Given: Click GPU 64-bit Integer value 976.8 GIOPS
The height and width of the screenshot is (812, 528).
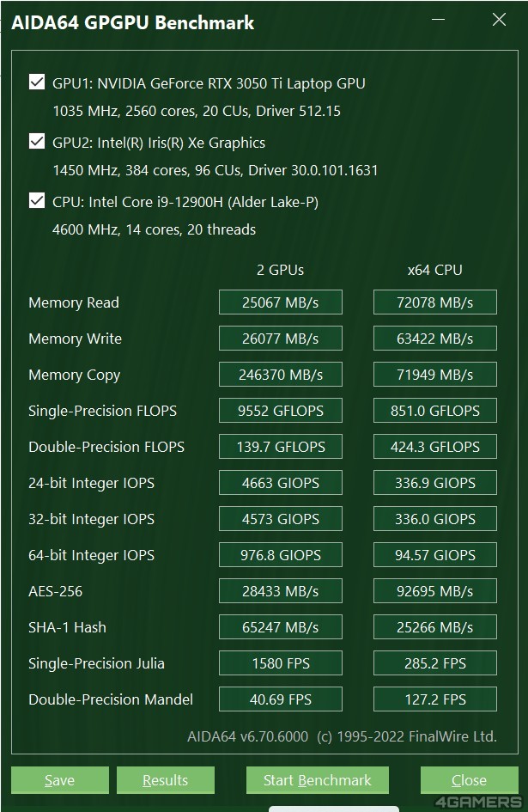Looking at the screenshot, I should pyautogui.click(x=281, y=555).
